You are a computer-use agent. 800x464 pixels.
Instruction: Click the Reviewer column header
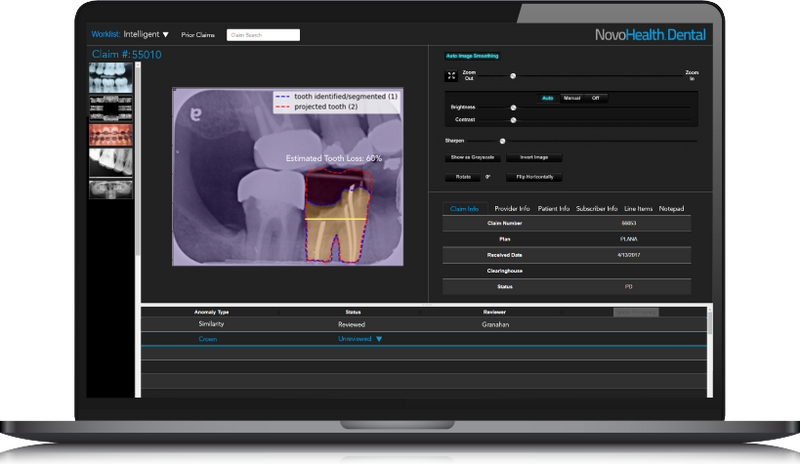494,312
